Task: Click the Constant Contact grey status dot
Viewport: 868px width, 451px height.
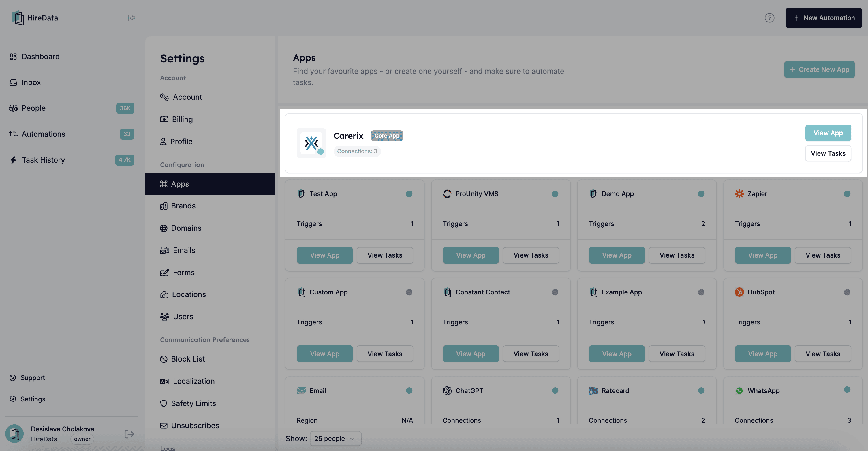Action: (555, 292)
